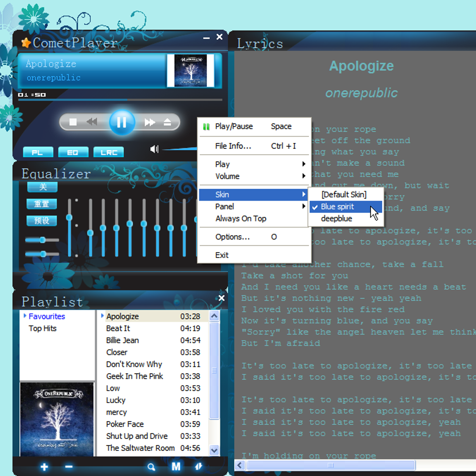The width and height of the screenshot is (476, 476).
Task: Click the OneRepublic album cover in playlist
Action: pos(57,419)
